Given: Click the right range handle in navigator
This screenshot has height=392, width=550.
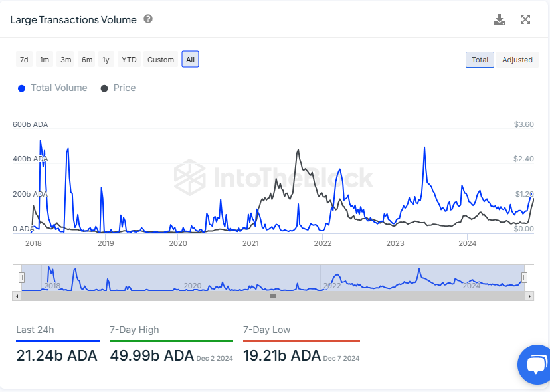Looking at the screenshot, I should click(524, 278).
